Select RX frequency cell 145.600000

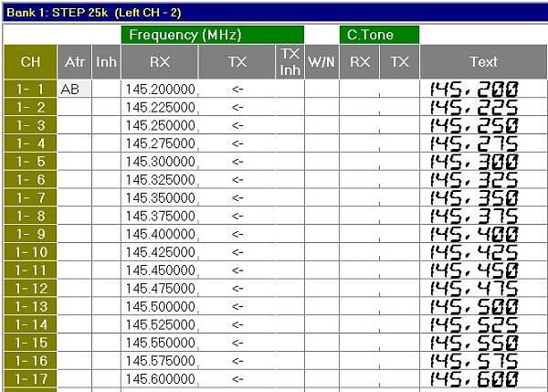(159, 379)
